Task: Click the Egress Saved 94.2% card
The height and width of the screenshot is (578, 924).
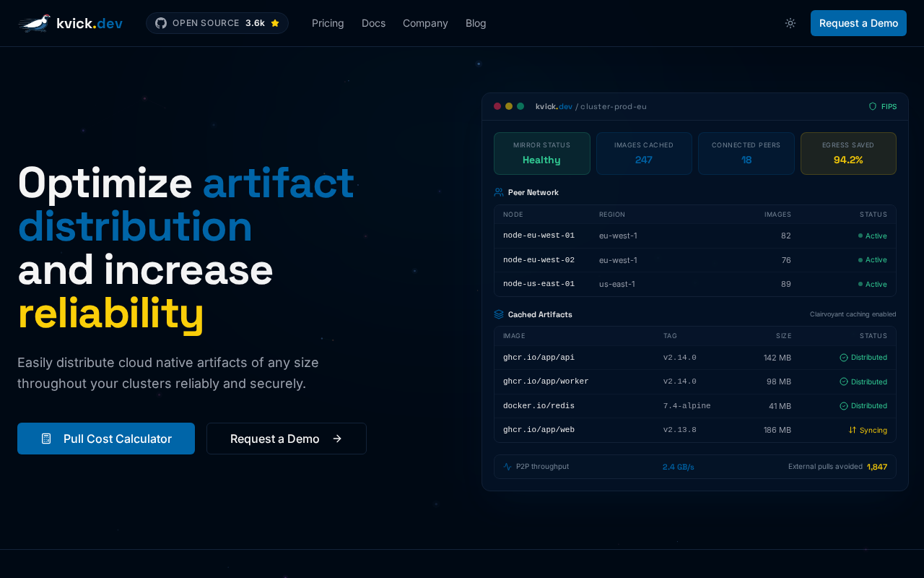Action: point(848,153)
